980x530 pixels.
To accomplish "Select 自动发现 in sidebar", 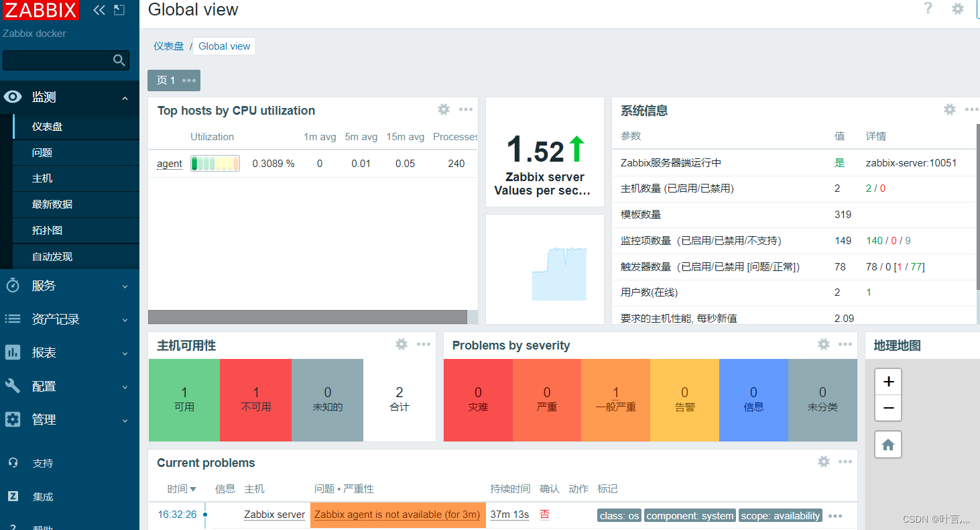I will tap(76, 256).
